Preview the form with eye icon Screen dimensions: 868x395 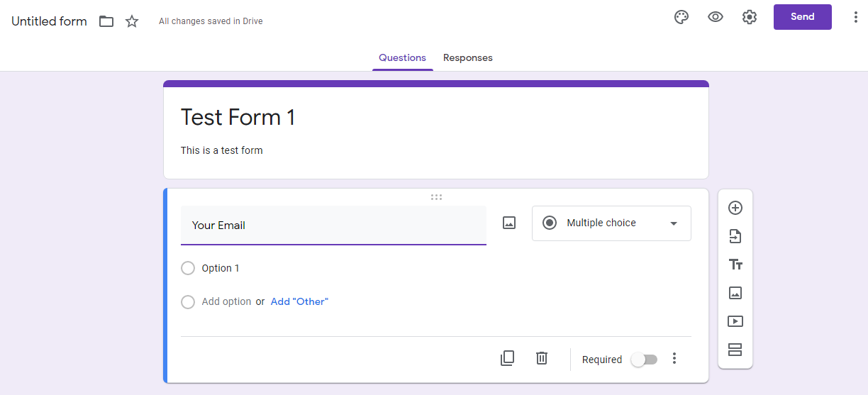(x=716, y=17)
